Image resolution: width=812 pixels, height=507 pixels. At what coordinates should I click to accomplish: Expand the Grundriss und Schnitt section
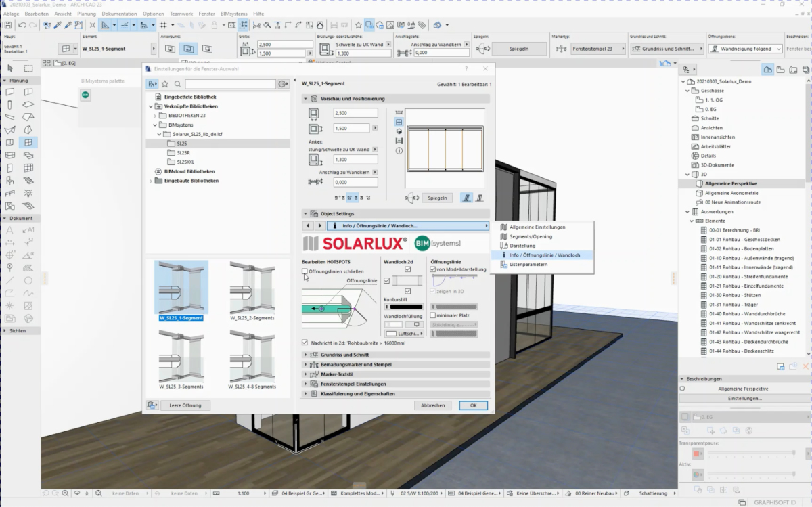pos(306,355)
